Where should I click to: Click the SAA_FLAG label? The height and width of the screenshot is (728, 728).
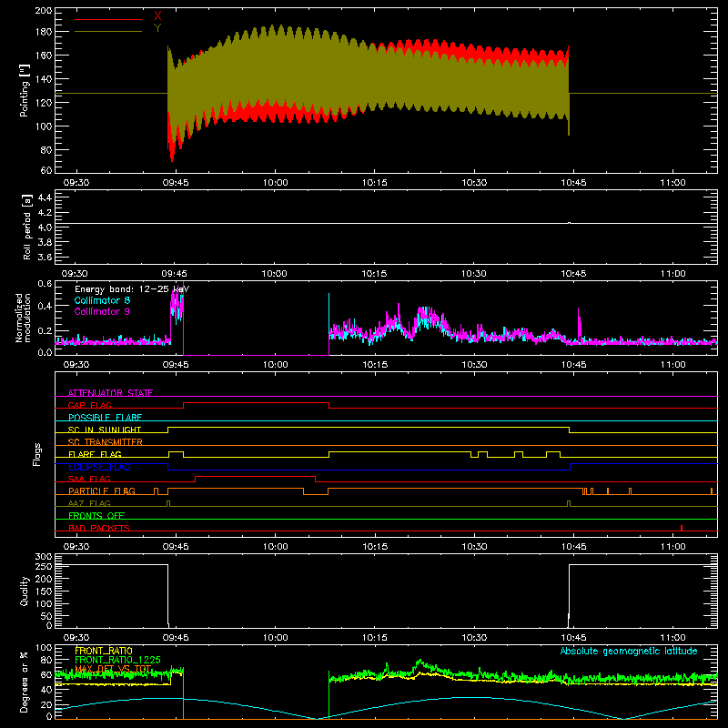click(89, 479)
